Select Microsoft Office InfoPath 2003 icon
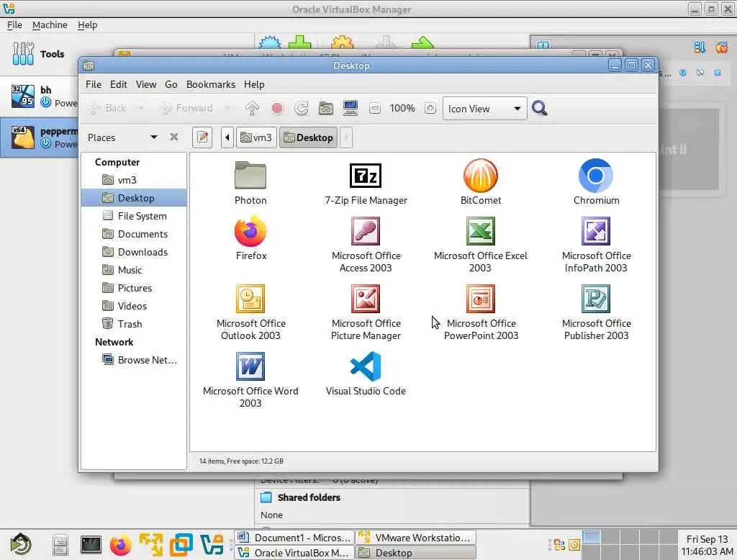737x560 pixels. coord(595,231)
